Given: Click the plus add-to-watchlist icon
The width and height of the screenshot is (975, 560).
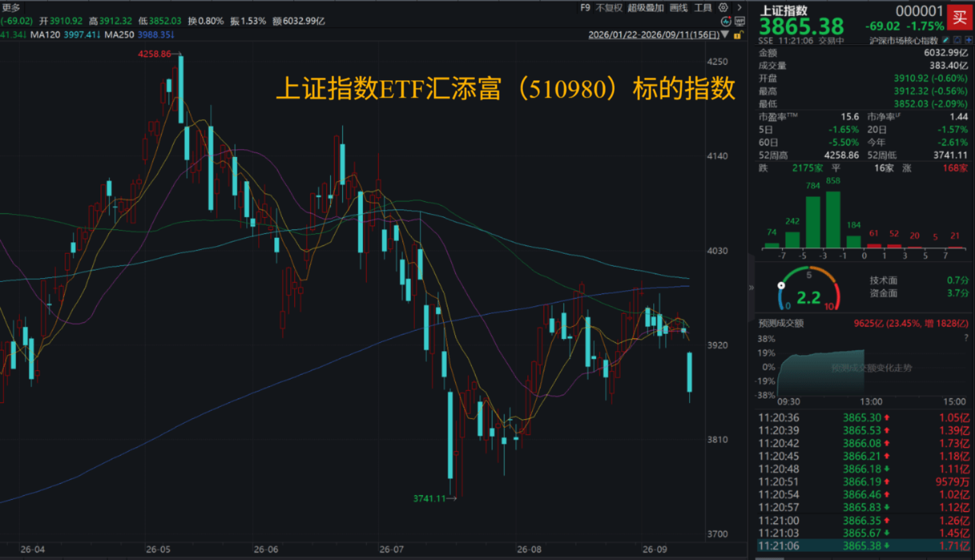Looking at the screenshot, I should coord(969,40).
